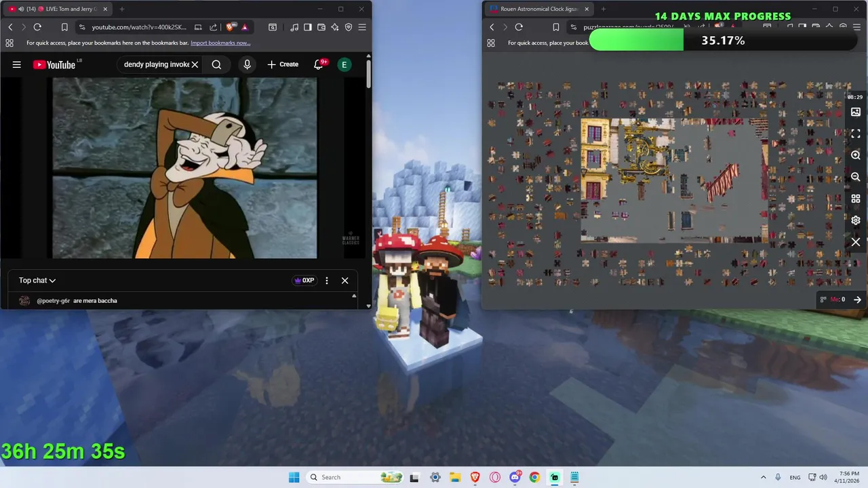Open YouTube hamburger guide menu
Viewport: 868px width, 488px height.
[16, 64]
